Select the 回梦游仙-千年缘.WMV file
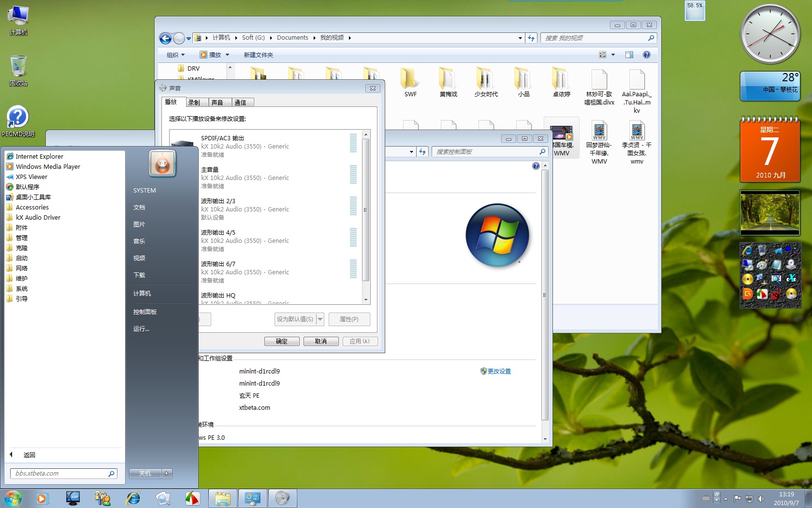 click(599, 143)
